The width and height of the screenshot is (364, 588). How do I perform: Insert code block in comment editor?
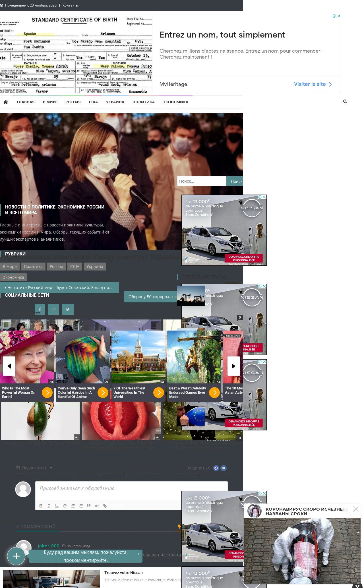(96, 506)
